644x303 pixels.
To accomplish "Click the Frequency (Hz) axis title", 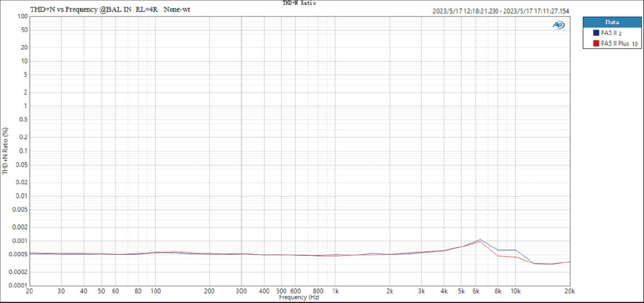I will tap(299, 297).
